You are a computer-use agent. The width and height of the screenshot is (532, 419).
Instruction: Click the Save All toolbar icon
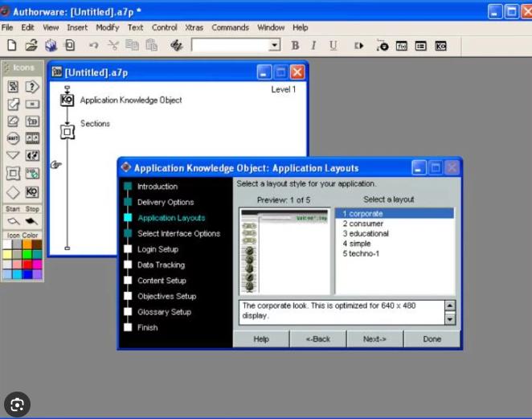pyautogui.click(x=51, y=46)
